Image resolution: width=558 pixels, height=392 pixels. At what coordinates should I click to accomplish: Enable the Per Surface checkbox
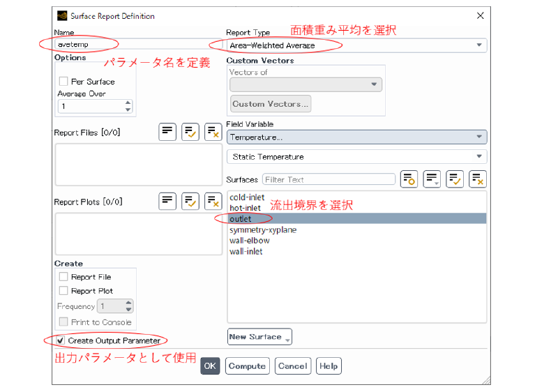coord(64,82)
